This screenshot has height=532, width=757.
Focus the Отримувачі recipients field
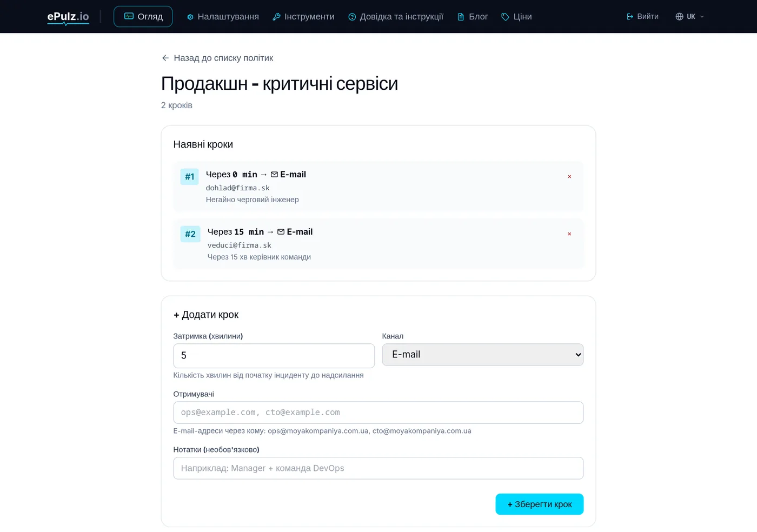378,413
